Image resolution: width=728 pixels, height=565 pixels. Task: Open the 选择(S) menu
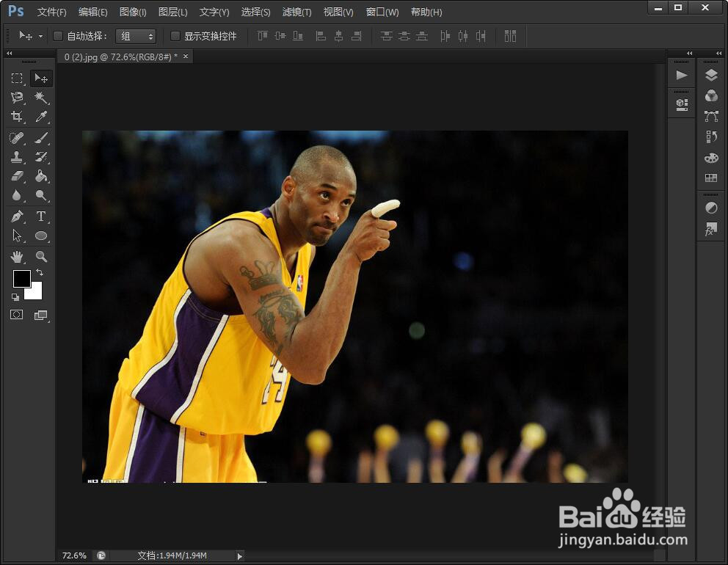point(255,12)
